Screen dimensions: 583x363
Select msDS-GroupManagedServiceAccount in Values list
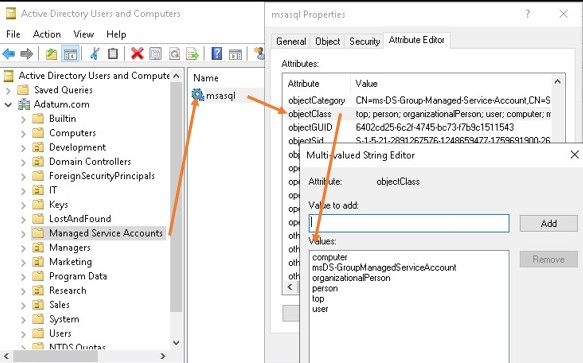click(x=384, y=267)
